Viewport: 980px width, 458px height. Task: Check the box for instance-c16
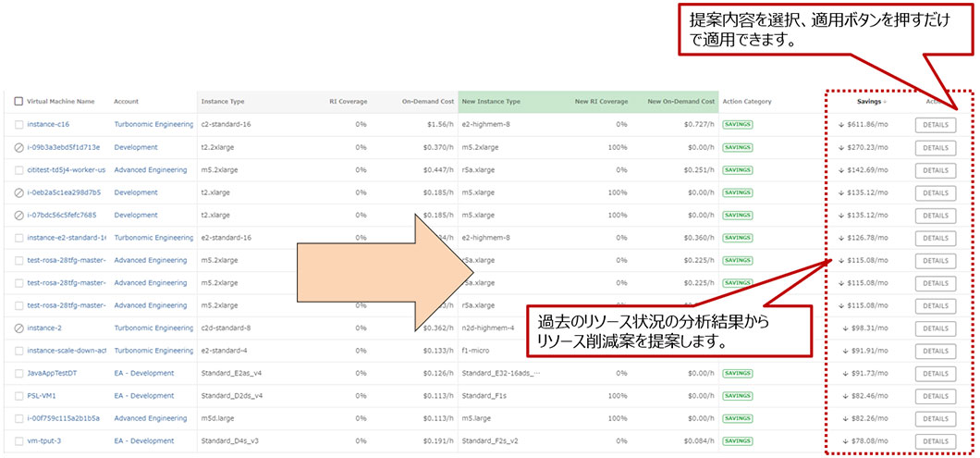tap(19, 124)
